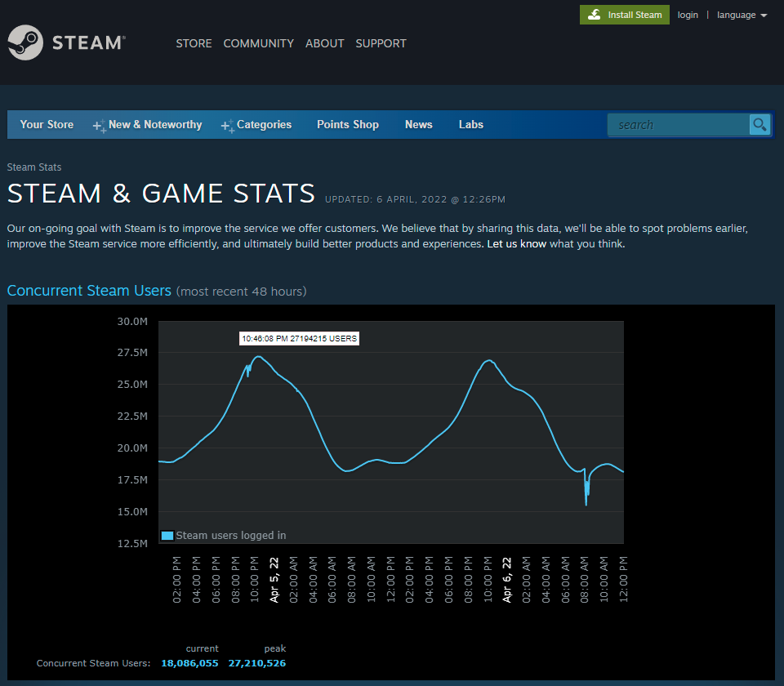
Task: Open the Labs tab
Action: pos(471,124)
